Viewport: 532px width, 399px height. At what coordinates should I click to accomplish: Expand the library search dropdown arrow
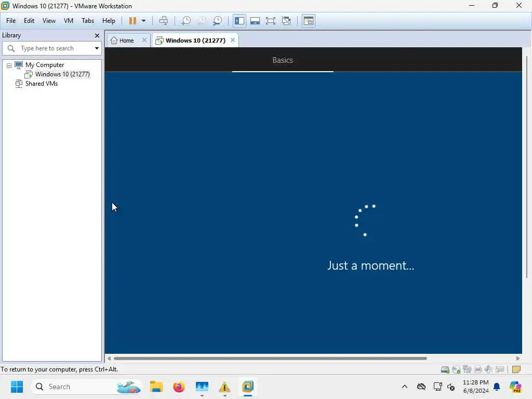[97, 48]
